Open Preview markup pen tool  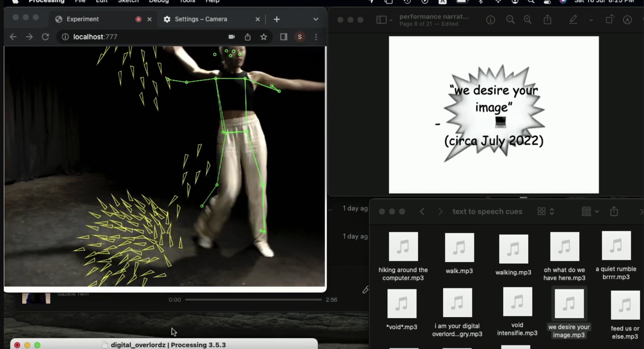(x=573, y=20)
